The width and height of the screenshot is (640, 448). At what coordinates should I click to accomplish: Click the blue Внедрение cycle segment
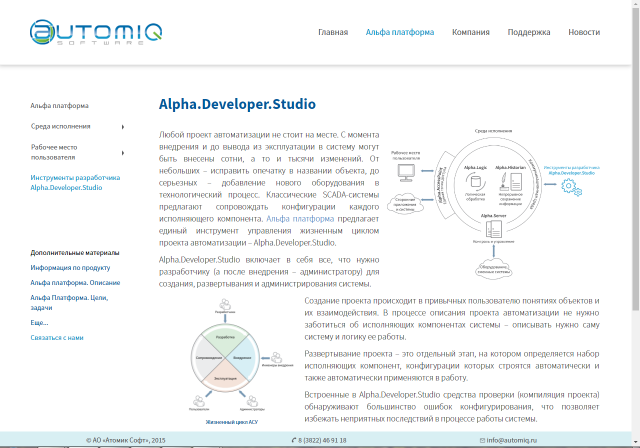(x=244, y=358)
